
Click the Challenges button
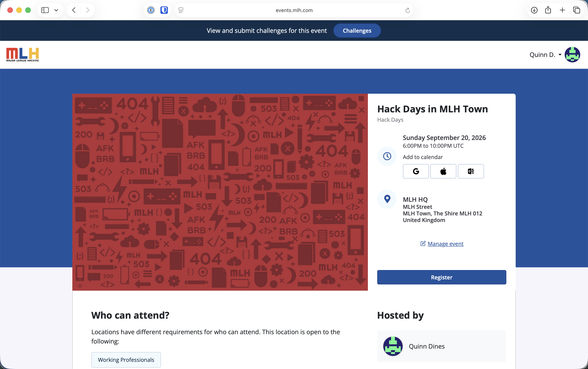(357, 31)
